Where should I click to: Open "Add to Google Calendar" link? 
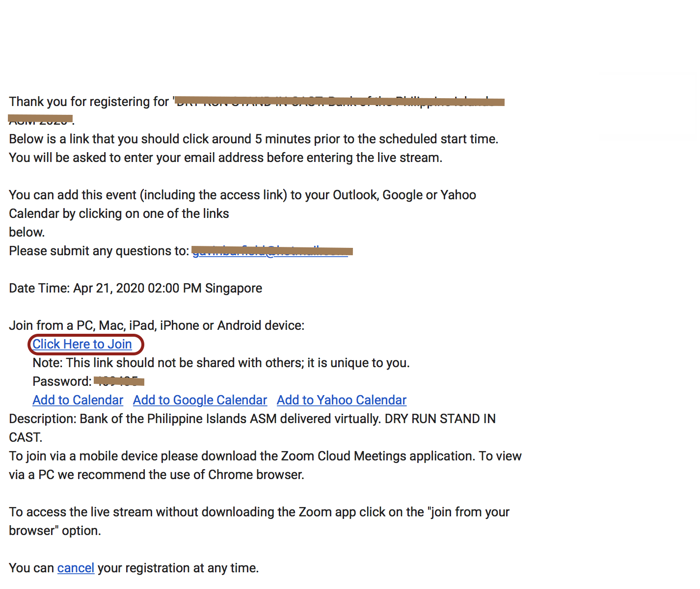coord(200,400)
